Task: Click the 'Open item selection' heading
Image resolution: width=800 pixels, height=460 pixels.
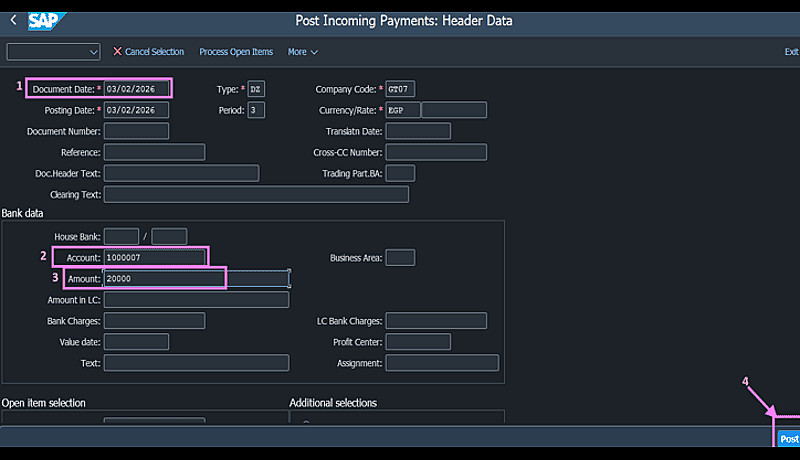Action: point(43,403)
